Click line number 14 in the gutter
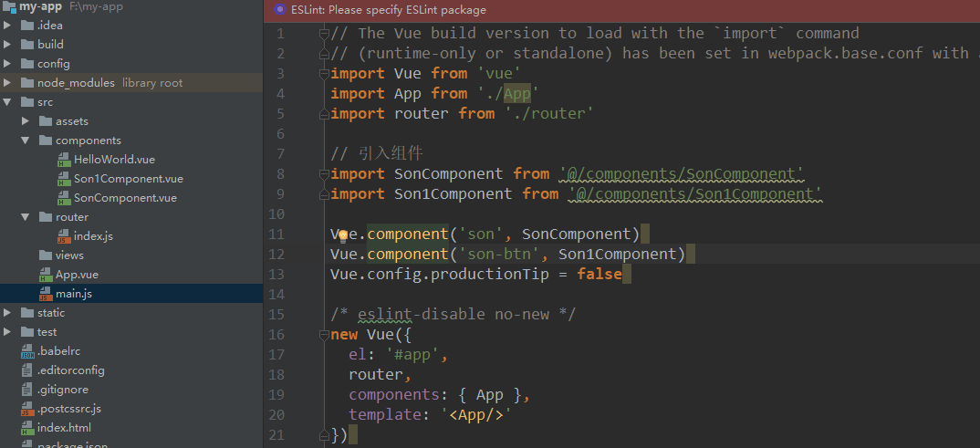 (x=276, y=295)
